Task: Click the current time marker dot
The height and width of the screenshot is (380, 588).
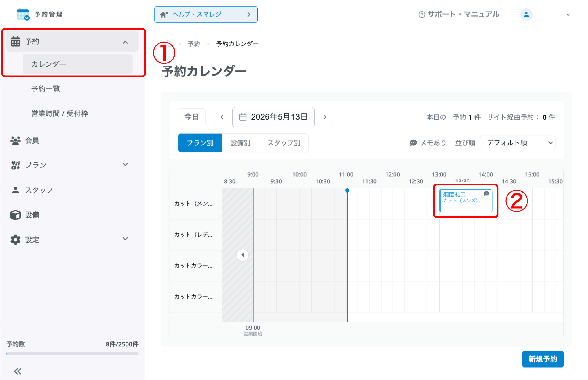Action: (x=347, y=190)
